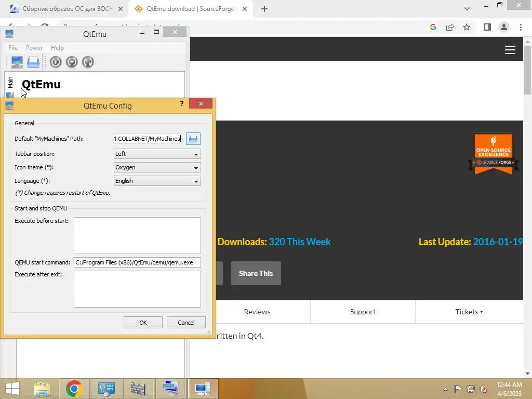Click the share page icon in Chrome
The width and height of the screenshot is (532, 399).
450,27
